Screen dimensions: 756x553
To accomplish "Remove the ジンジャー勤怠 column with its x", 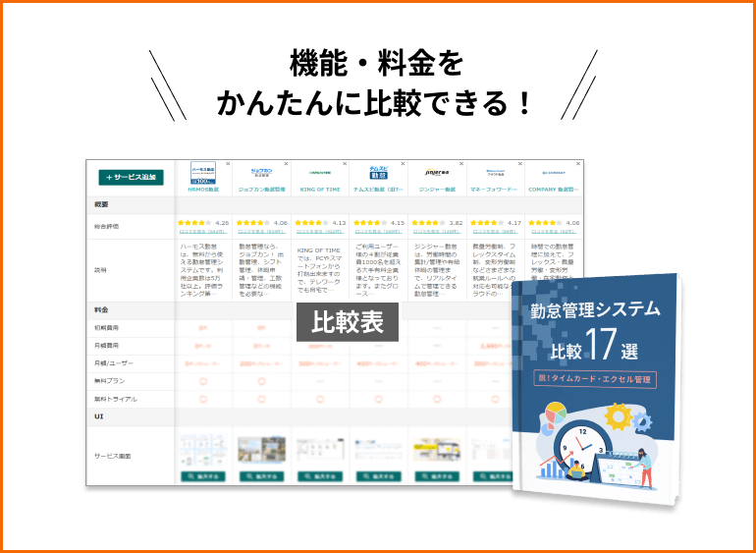I will click(x=461, y=164).
